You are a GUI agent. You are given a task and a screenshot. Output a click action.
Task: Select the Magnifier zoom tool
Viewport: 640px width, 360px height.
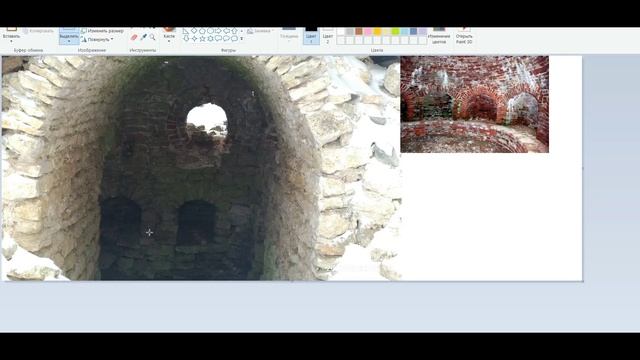point(152,37)
